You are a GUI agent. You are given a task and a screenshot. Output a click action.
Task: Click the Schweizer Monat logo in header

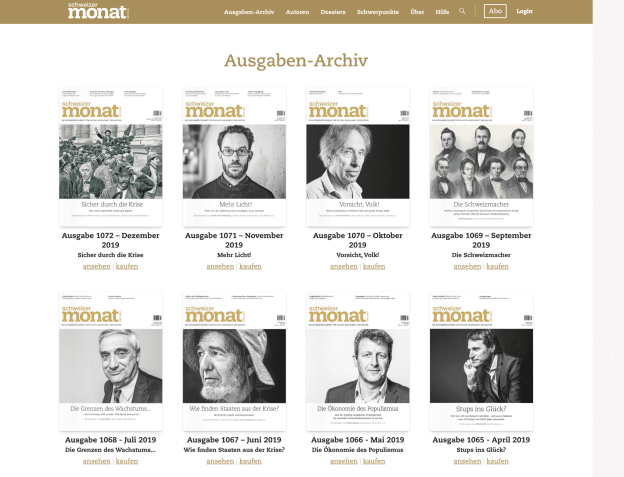point(98,11)
